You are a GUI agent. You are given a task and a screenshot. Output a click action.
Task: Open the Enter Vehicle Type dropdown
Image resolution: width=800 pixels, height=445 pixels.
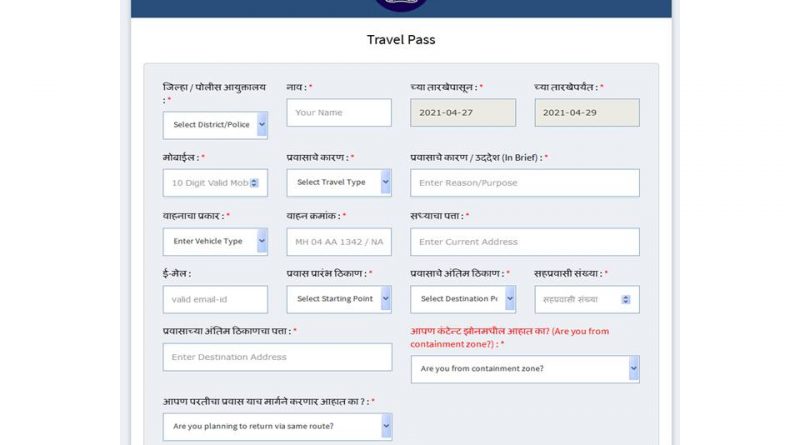(x=215, y=241)
